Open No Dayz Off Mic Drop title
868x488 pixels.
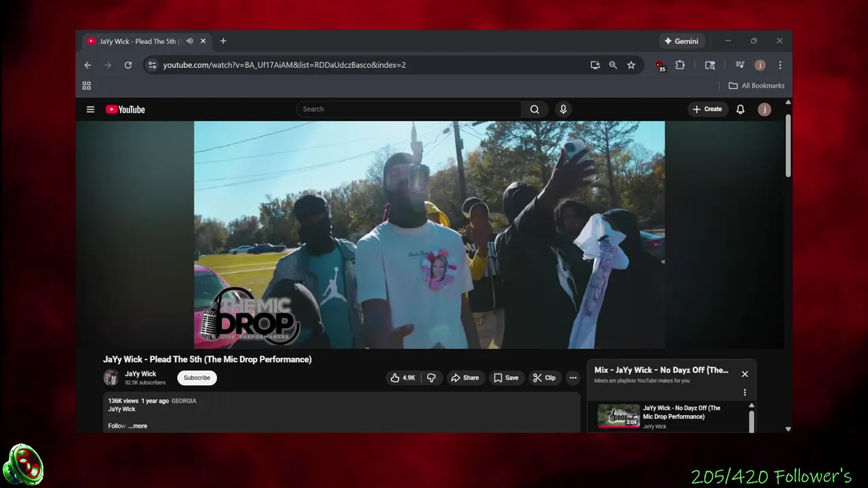[x=682, y=412]
